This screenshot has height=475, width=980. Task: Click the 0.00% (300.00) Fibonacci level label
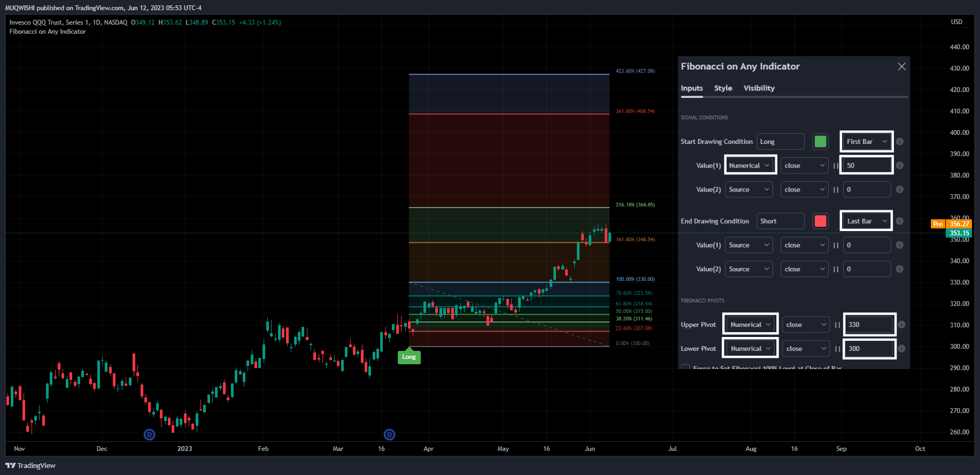632,343
